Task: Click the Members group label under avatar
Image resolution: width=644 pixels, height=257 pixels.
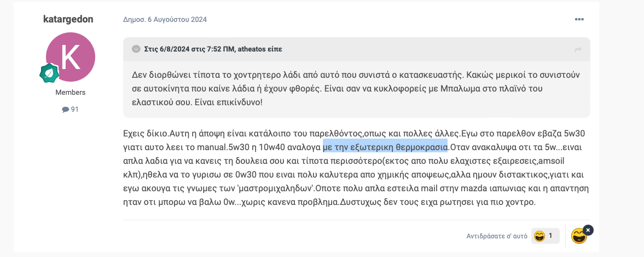Action: pos(70,93)
